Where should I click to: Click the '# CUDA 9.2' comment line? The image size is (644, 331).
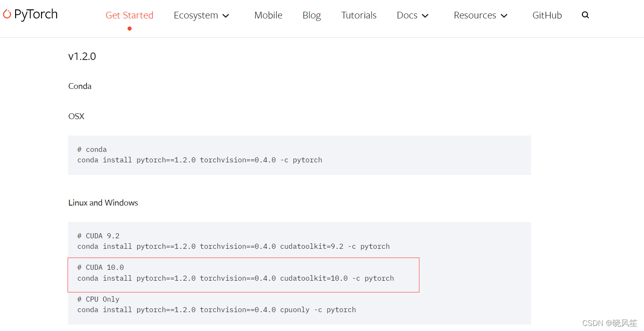98,236
